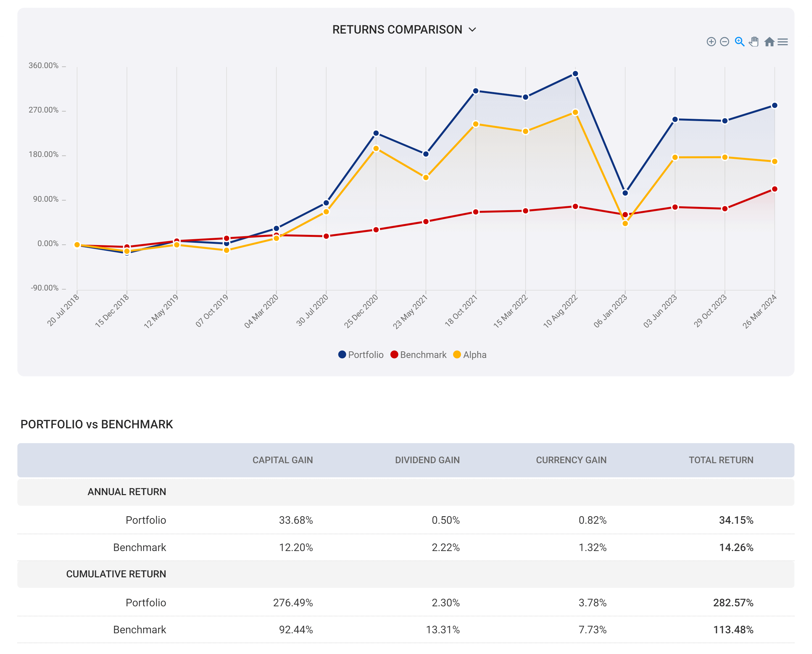Click the ANNUAL RETURN section row

click(x=127, y=491)
